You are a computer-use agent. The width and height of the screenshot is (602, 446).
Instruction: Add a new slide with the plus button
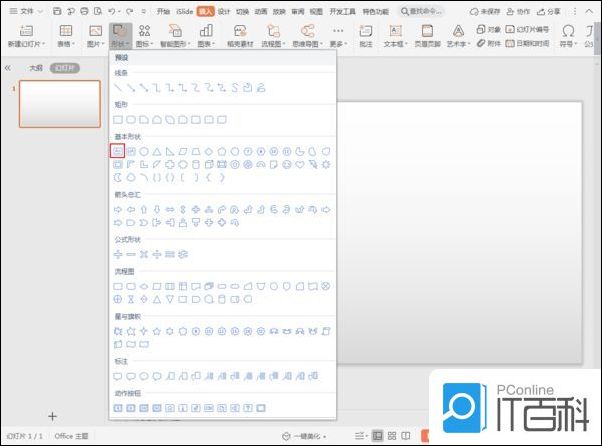point(53,416)
